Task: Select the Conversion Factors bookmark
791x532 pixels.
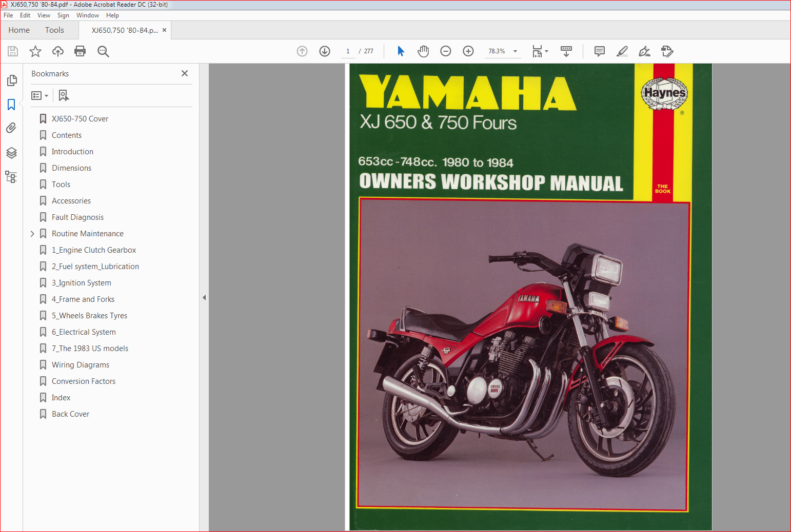Action: [84, 381]
